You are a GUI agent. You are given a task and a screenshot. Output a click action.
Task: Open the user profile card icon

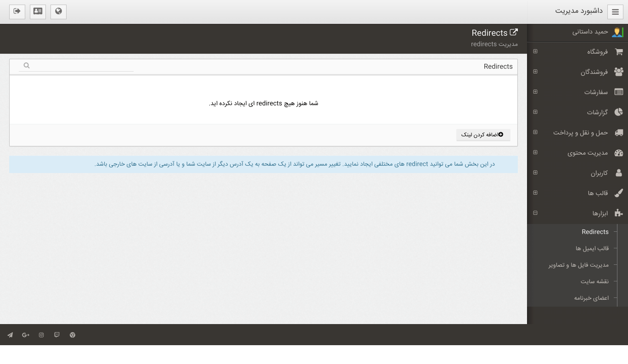tap(38, 11)
